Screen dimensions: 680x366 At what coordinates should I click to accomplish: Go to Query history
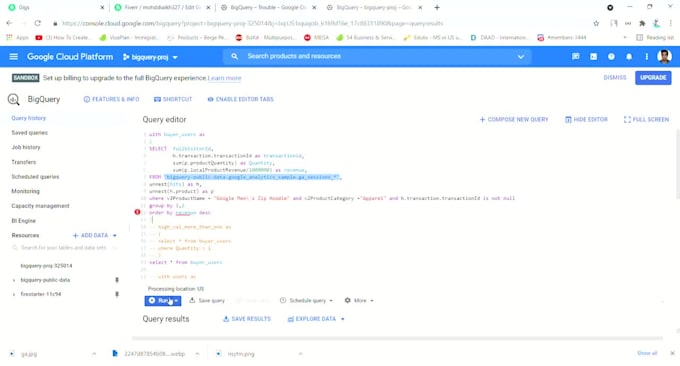click(x=29, y=118)
